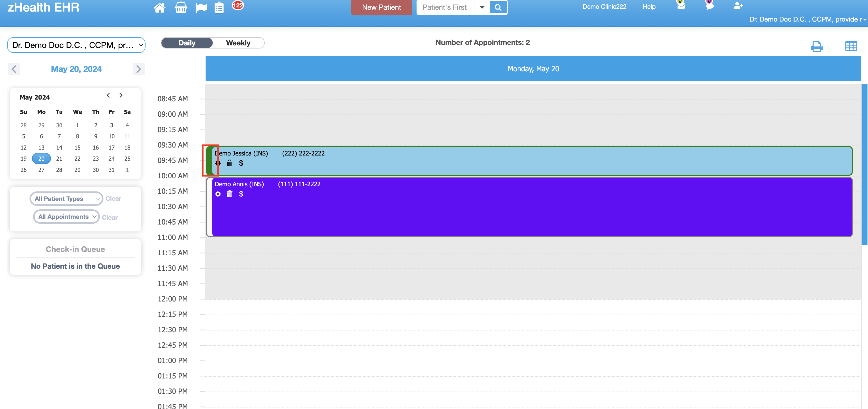The width and height of the screenshot is (868, 409).
Task: Click the Monday, May 20 header
Action: click(x=533, y=69)
